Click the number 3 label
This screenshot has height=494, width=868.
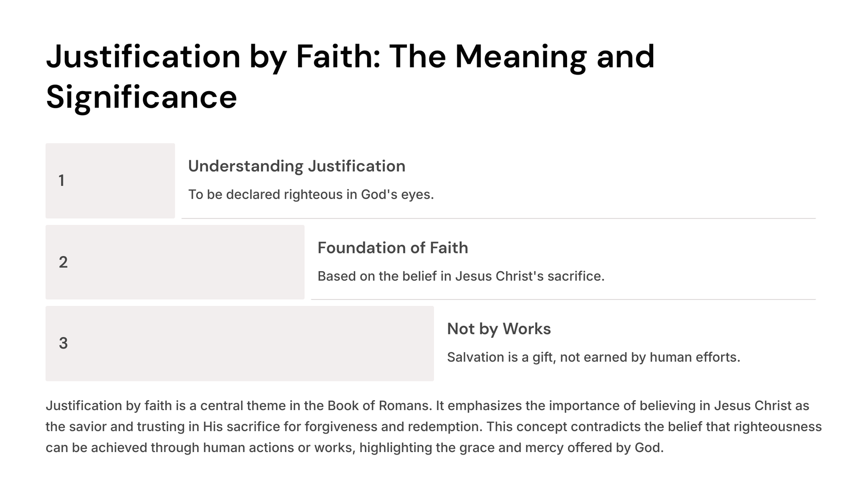(x=63, y=343)
